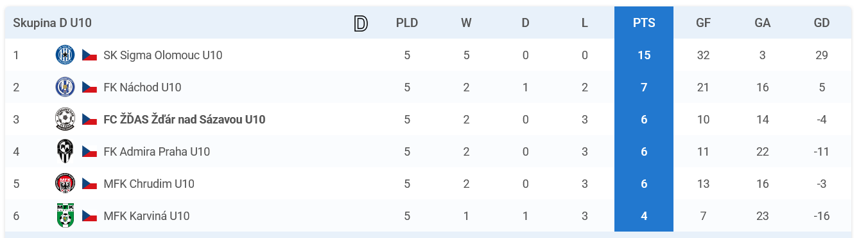Open the MFK Chrudim U10 team link
Viewport: 868px width, 238px height.
click(x=149, y=184)
